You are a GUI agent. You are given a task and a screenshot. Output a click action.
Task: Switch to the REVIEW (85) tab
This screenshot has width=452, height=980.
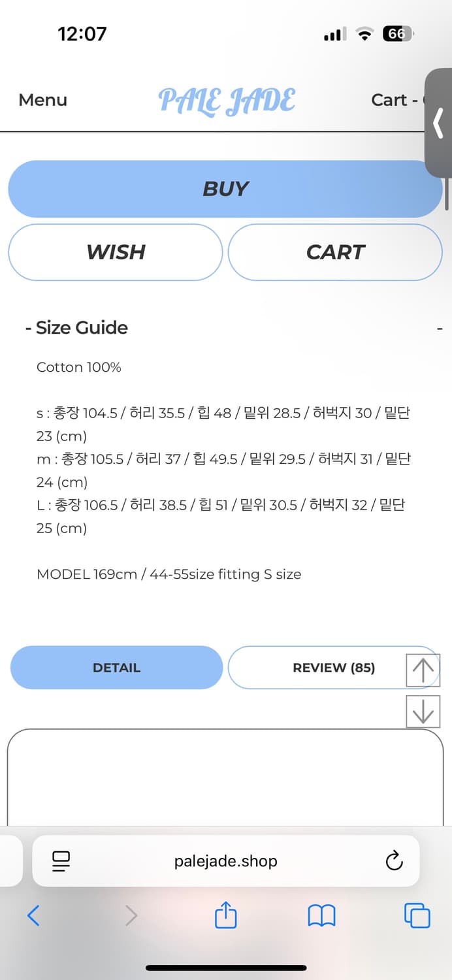click(333, 668)
